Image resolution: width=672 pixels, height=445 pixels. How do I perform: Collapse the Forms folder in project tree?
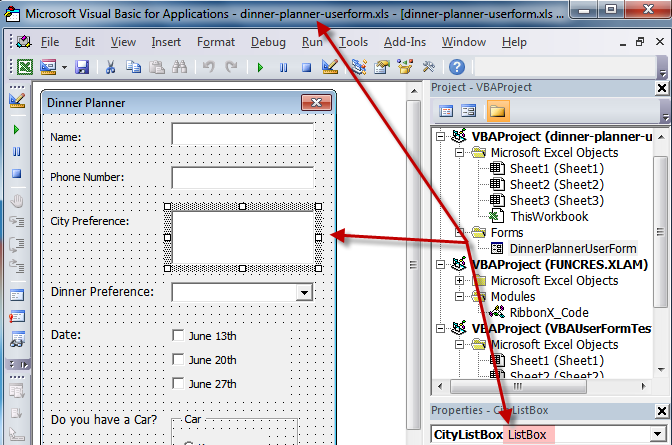[459, 232]
